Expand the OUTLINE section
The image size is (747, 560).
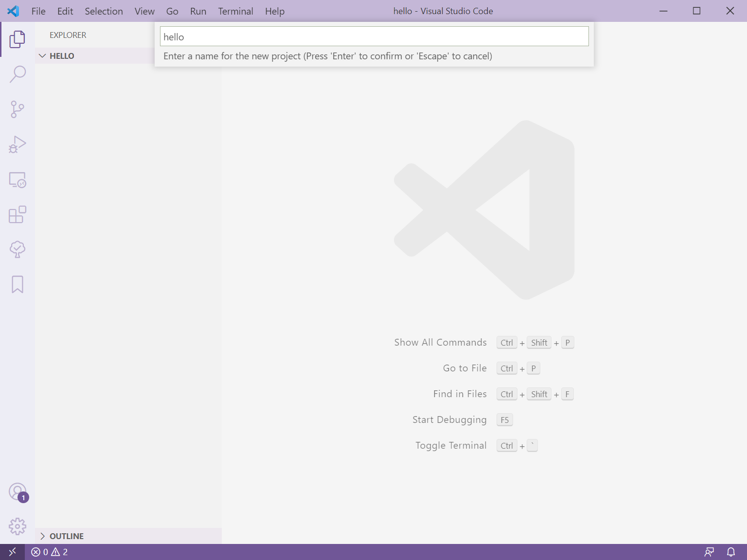42,536
